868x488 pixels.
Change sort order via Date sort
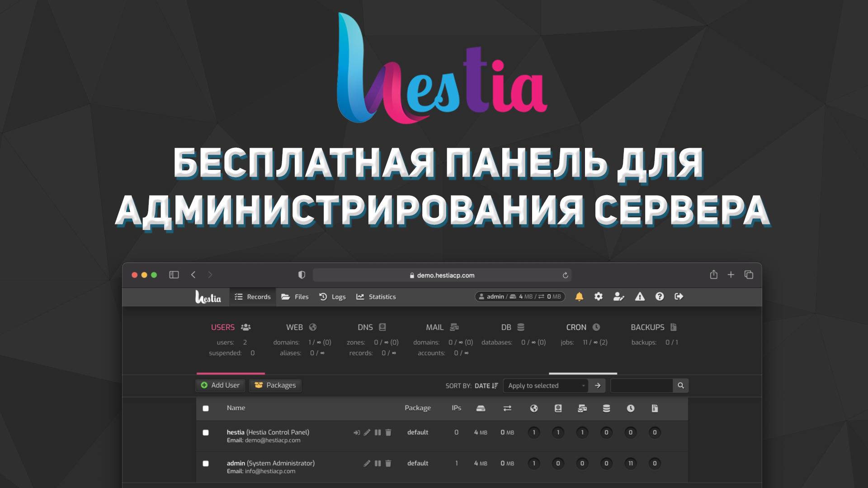[486, 385]
